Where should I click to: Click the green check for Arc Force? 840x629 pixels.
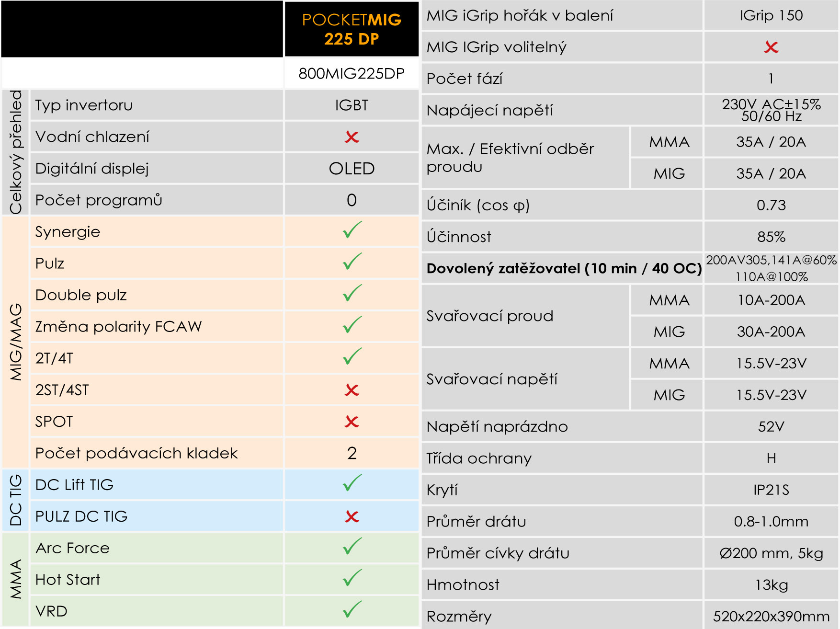tap(352, 547)
